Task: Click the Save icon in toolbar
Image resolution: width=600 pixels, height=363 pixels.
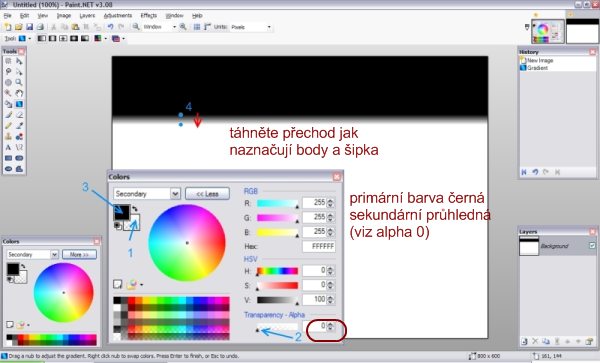Action: pyautogui.click(x=29, y=27)
